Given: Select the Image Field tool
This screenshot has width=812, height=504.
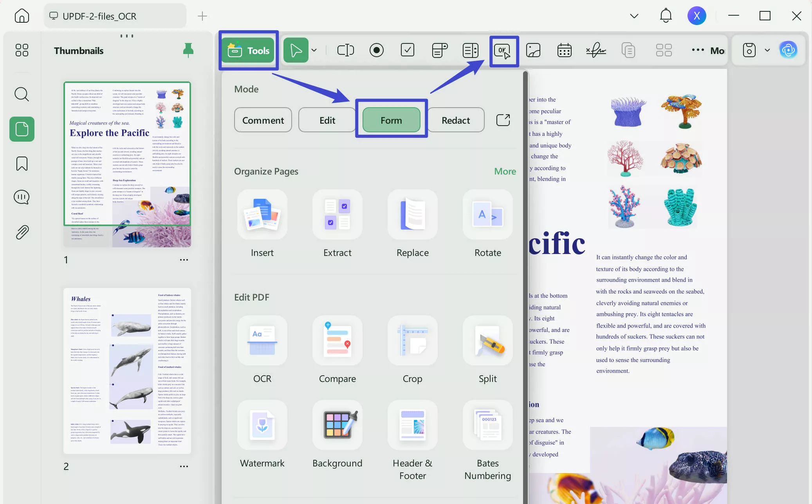Looking at the screenshot, I should tap(533, 50).
